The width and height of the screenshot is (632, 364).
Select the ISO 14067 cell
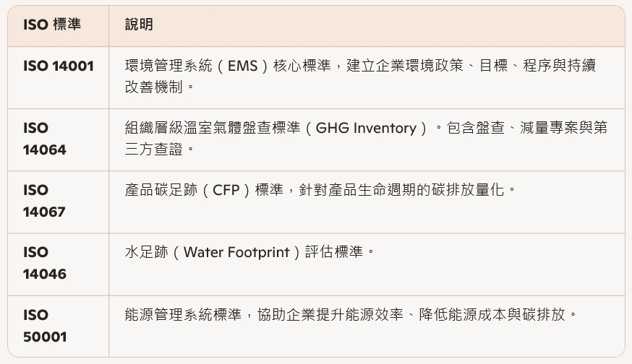click(45, 201)
